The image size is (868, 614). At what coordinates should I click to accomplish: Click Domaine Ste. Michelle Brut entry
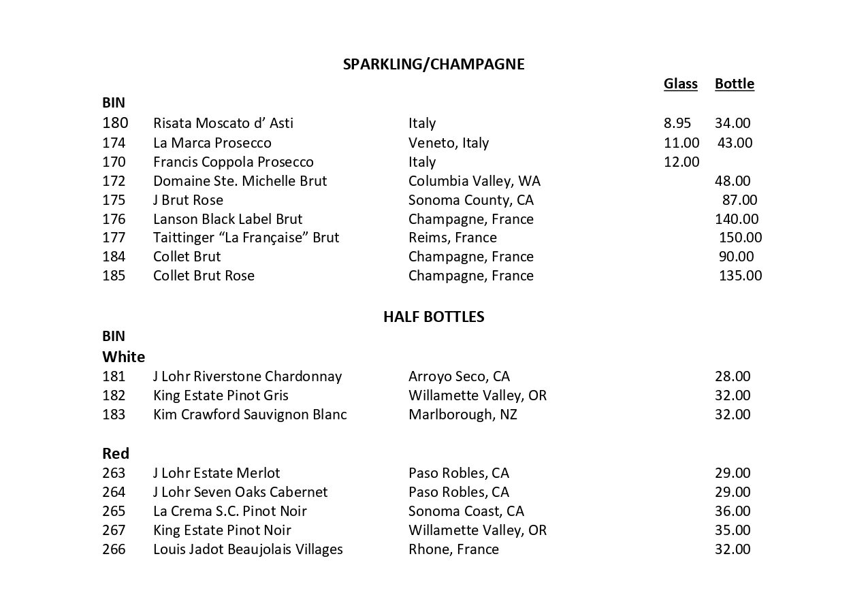[240, 181]
